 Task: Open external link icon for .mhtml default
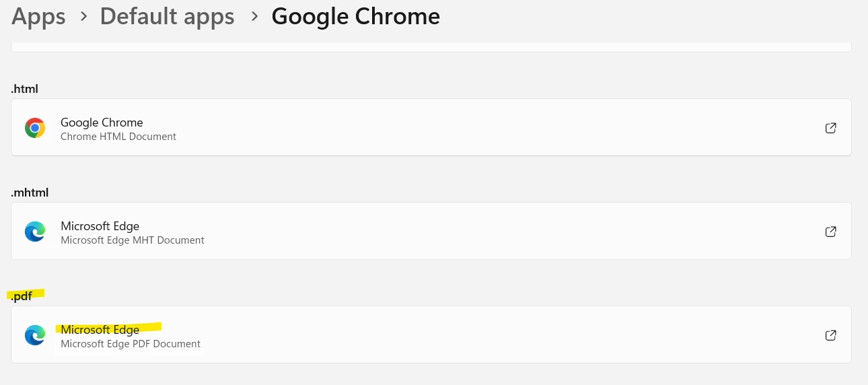pos(830,232)
